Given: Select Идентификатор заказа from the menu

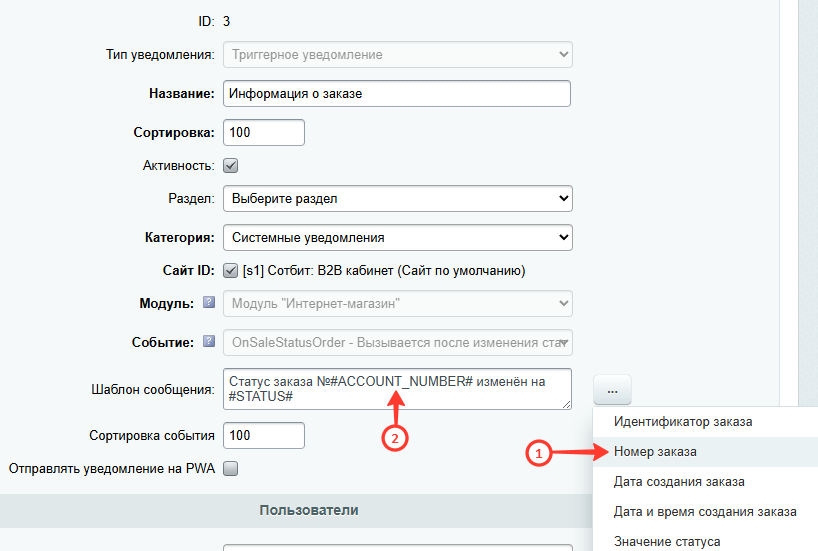Looking at the screenshot, I should tap(705, 422).
